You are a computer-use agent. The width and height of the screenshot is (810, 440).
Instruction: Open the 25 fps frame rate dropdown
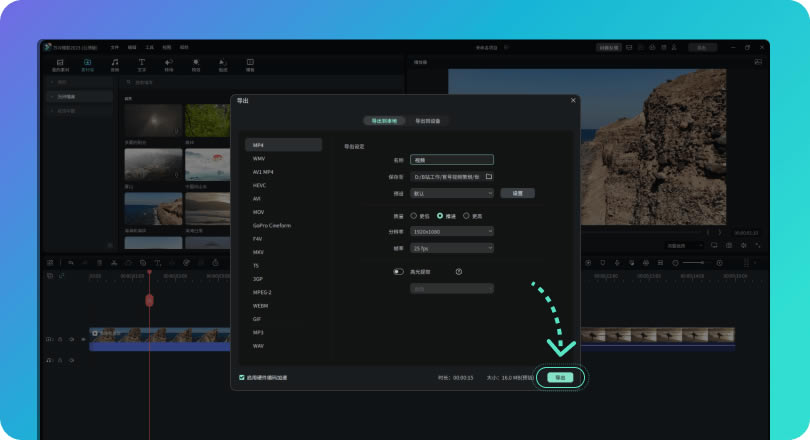coord(452,246)
